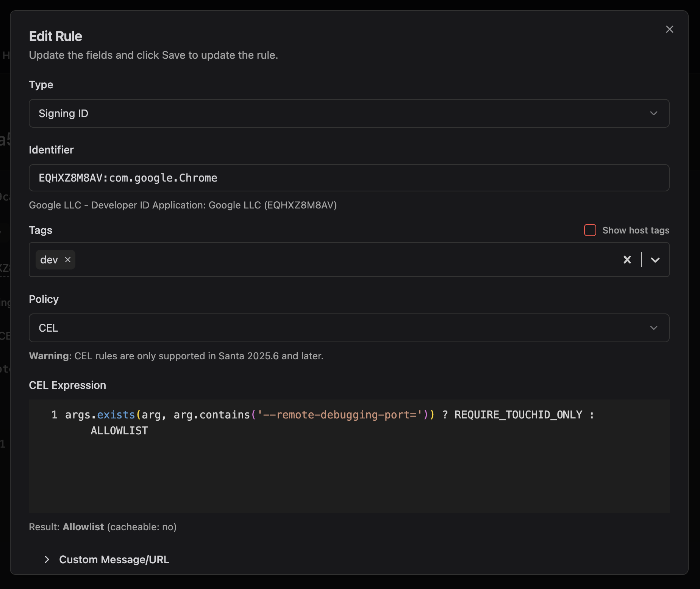Click line number 1 in the editor
This screenshot has height=589, width=700.
(x=54, y=415)
